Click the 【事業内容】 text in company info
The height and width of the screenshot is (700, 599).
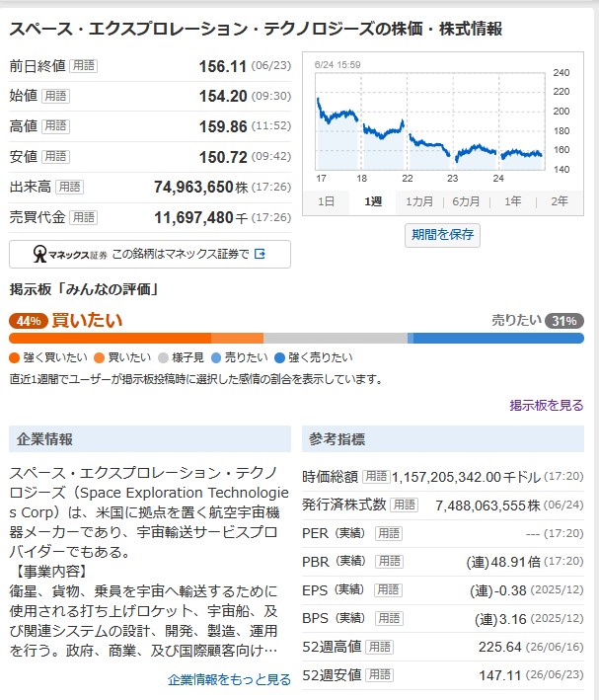pyautogui.click(x=51, y=572)
